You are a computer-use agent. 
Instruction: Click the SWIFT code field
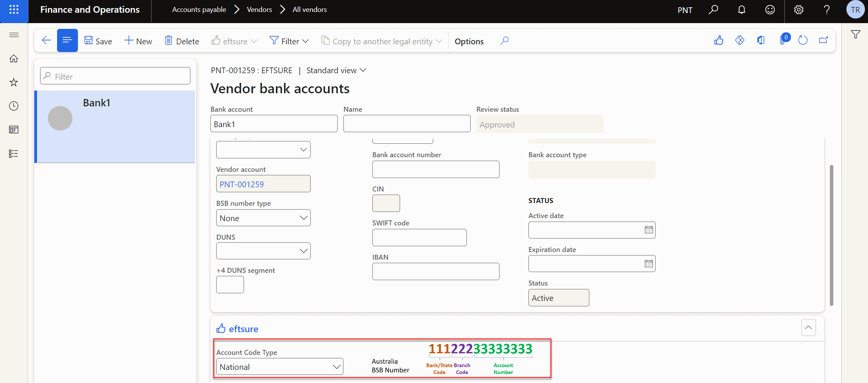[x=419, y=238]
